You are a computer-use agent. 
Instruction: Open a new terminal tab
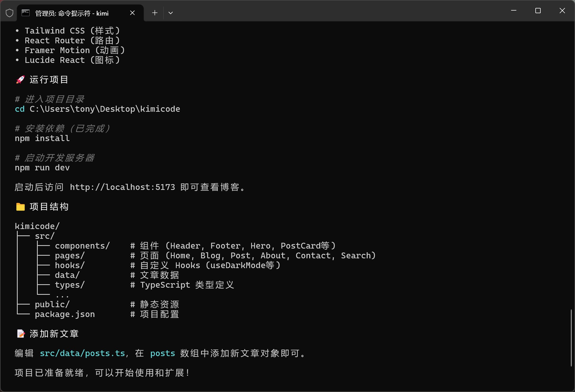[x=155, y=13]
